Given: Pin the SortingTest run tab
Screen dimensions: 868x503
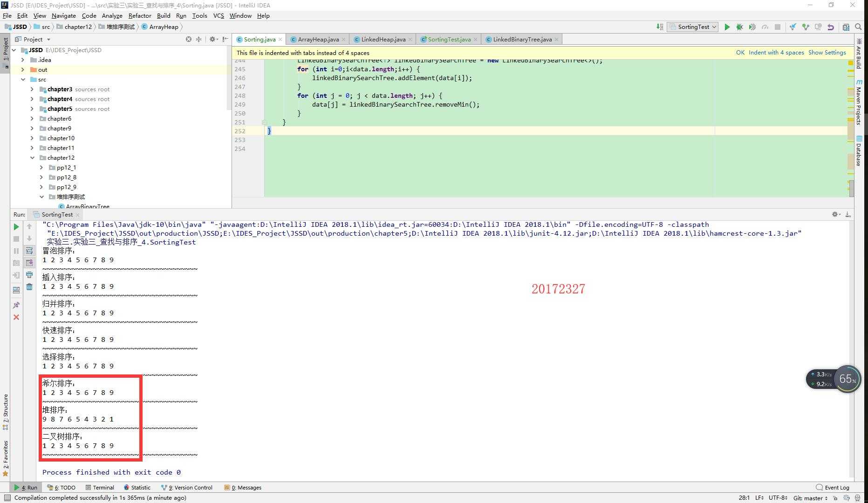Looking at the screenshot, I should tap(16, 305).
